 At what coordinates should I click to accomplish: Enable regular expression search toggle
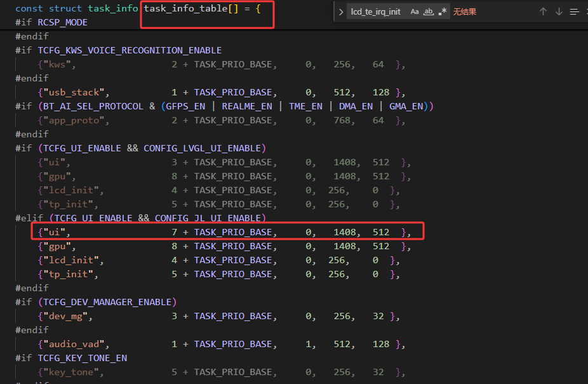coord(443,11)
